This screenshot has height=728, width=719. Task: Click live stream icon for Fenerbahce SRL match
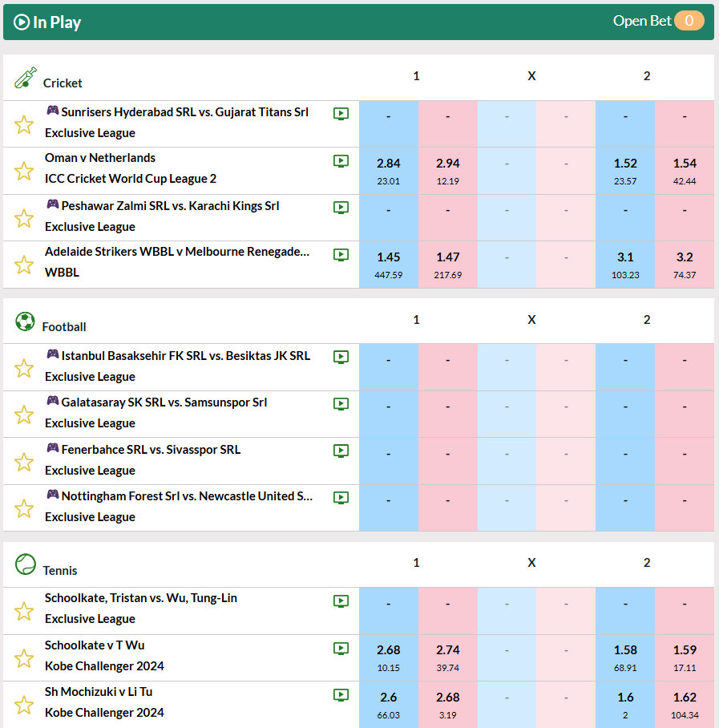coord(341,451)
